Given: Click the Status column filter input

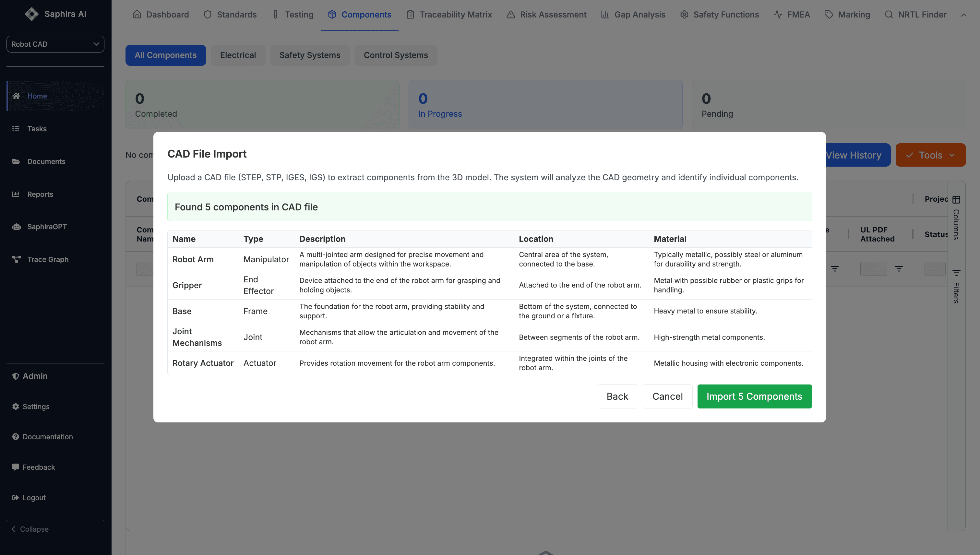Looking at the screenshot, I should [934, 269].
